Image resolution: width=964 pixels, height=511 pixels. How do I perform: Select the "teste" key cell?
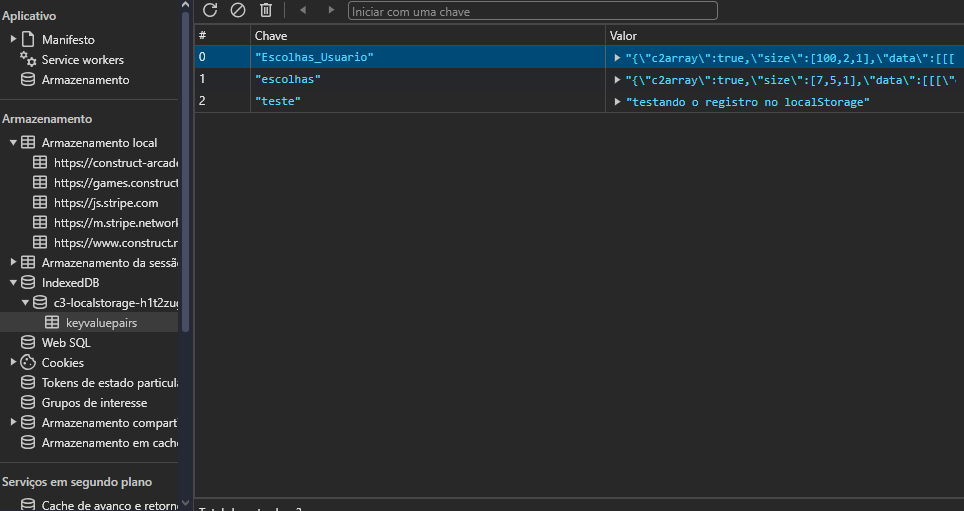[428, 101]
